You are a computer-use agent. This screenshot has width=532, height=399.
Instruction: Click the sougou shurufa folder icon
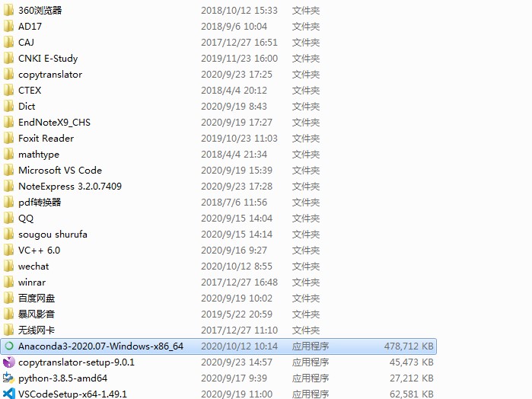(8, 234)
